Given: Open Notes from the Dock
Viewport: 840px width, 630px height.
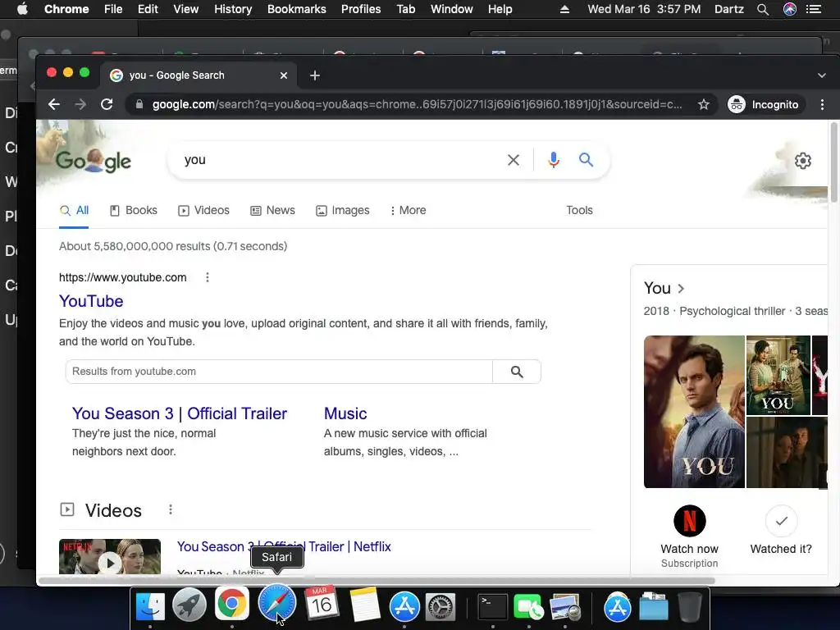Looking at the screenshot, I should (364, 605).
